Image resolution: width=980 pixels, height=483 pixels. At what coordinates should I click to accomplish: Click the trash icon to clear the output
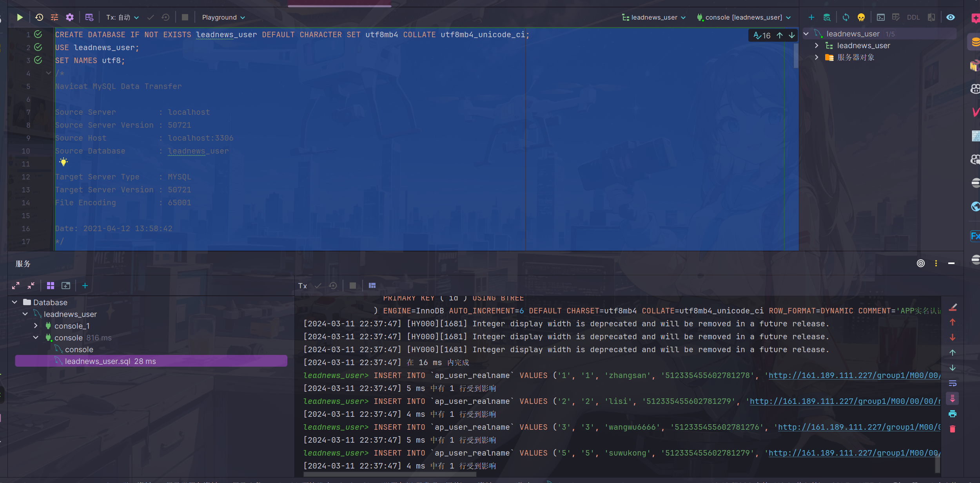[x=953, y=429]
